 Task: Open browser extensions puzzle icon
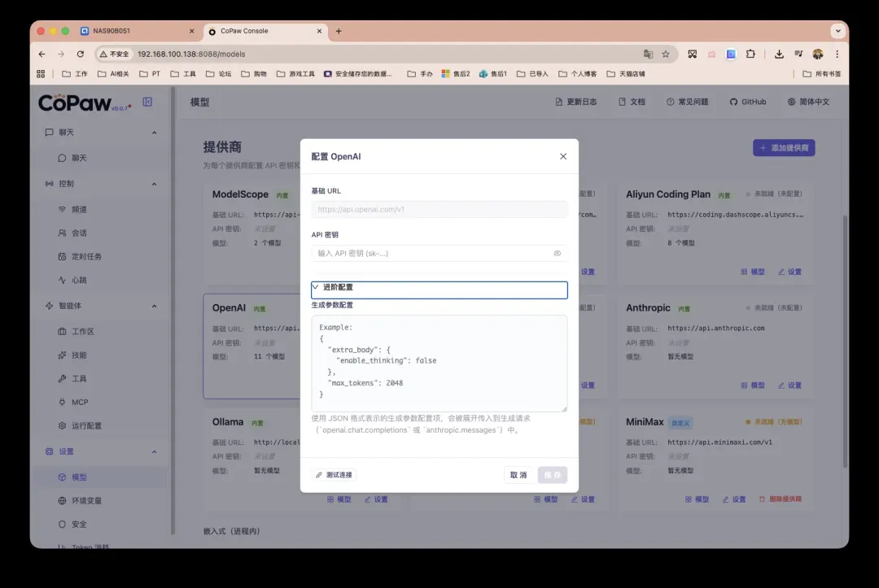(x=750, y=54)
